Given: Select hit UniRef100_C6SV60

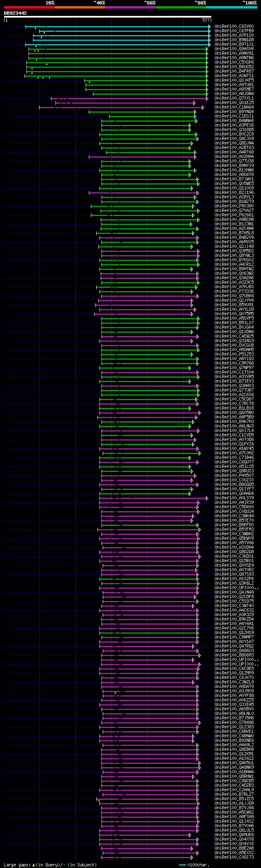Looking at the screenshot, I should click(234, 27).
